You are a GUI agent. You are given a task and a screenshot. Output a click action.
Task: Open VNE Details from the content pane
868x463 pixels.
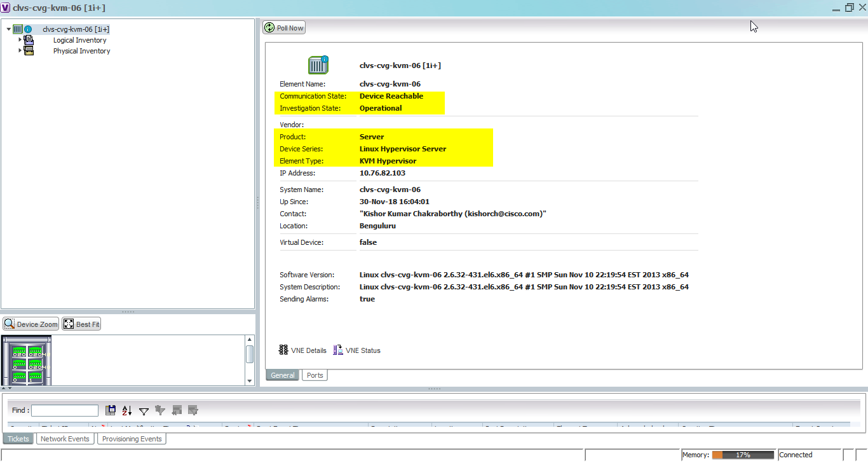click(x=309, y=350)
